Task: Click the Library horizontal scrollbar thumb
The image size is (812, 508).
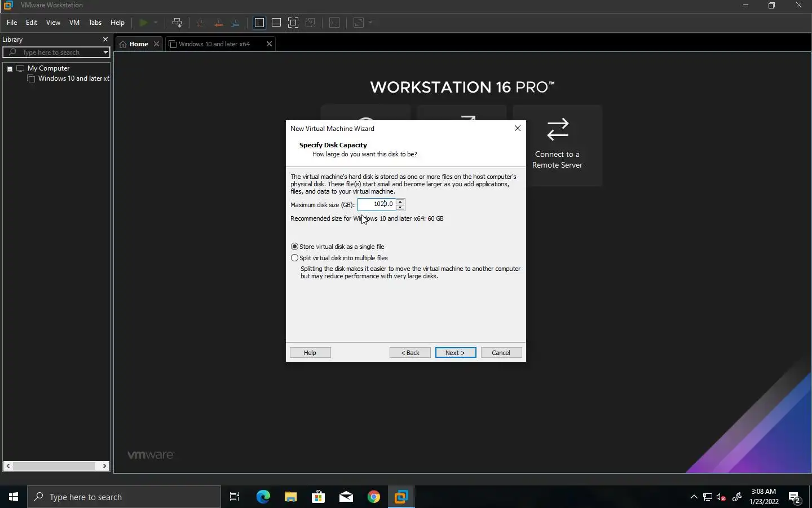Action: pos(55,466)
